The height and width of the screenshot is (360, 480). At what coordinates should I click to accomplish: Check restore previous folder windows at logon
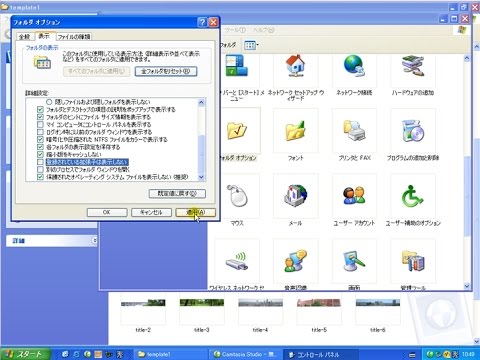click(x=40, y=132)
